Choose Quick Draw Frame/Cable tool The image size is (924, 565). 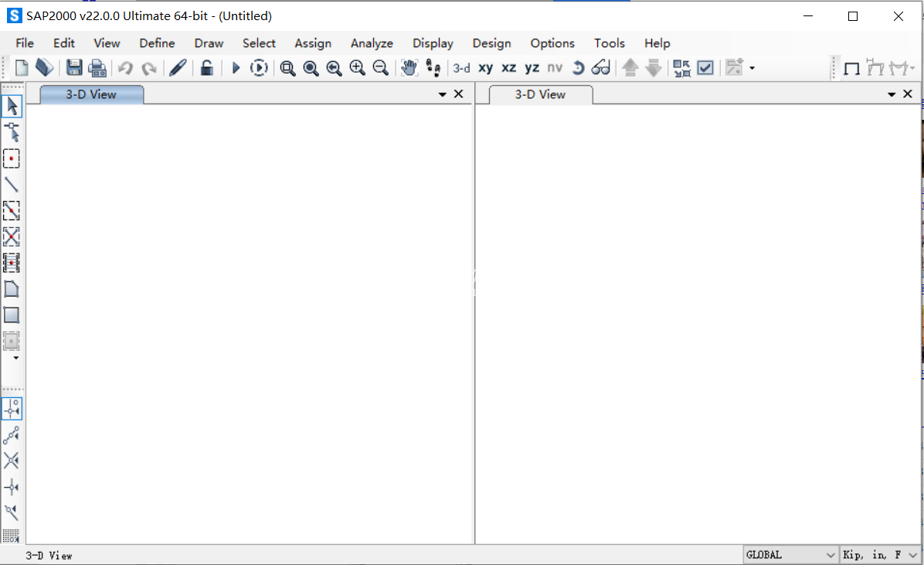click(x=11, y=210)
